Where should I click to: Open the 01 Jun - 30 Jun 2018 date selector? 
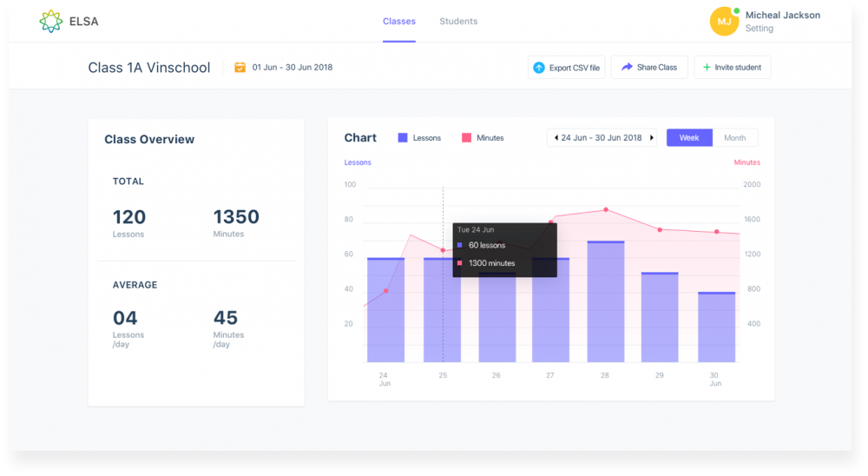292,67
